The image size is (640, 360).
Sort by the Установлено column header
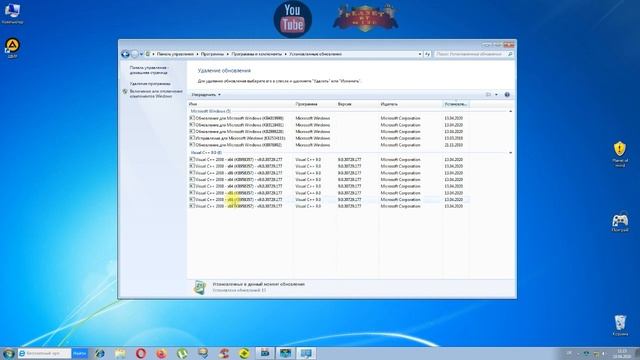point(456,104)
